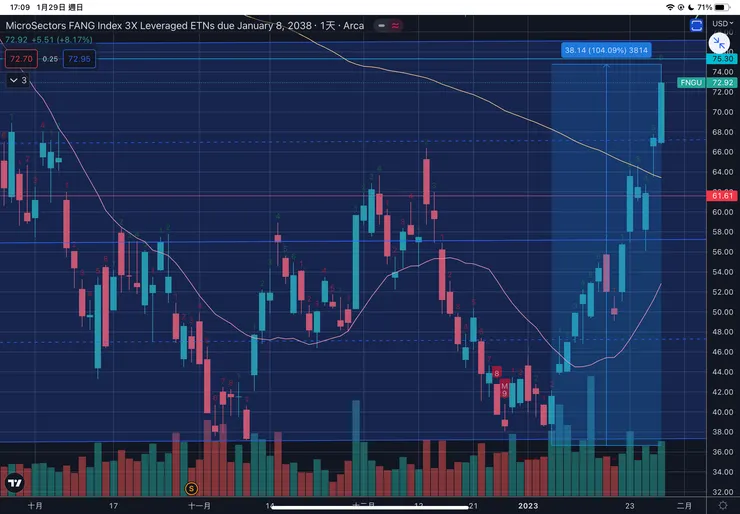Tap the red M 9 sequential marker
The width and height of the screenshot is (740, 514).
coord(504,390)
